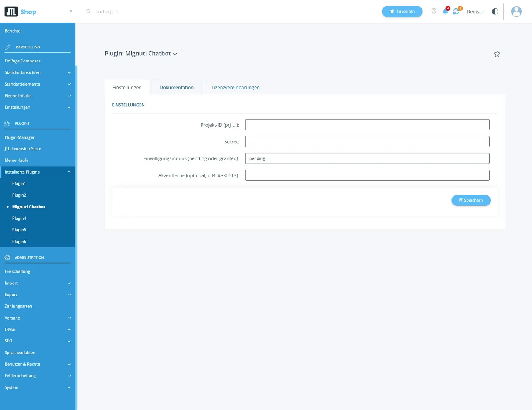This screenshot has height=410, width=532.
Task: Expand Einstellungen sidebar menu
Action: point(38,107)
